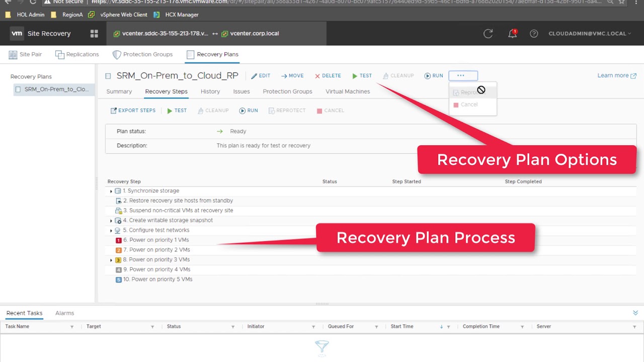Open Target column filter
The width and height of the screenshot is (644, 362).
pos(152,327)
